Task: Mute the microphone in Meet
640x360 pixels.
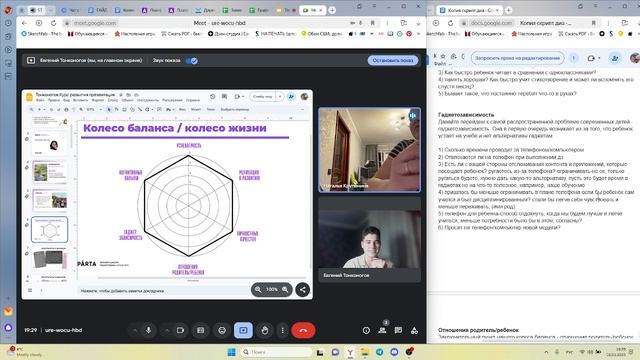Action: pos(149,330)
